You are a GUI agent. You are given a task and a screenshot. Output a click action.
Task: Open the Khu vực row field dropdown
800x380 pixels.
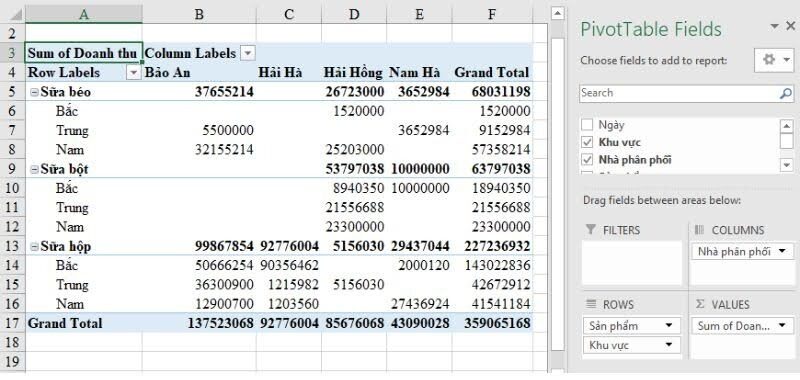668,345
